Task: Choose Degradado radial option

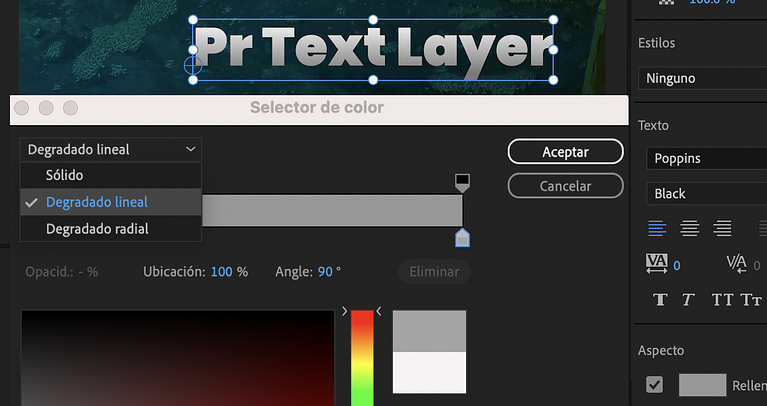Action: pyautogui.click(x=111, y=228)
